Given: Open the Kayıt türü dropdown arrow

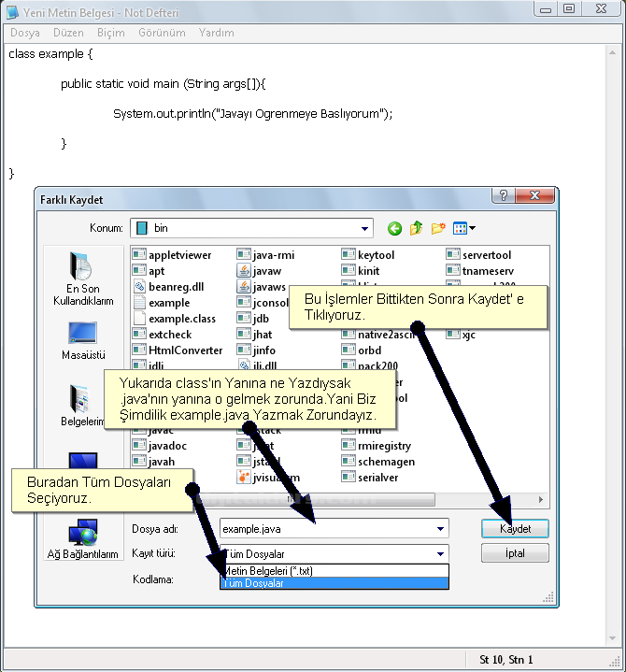Looking at the screenshot, I should (x=440, y=554).
